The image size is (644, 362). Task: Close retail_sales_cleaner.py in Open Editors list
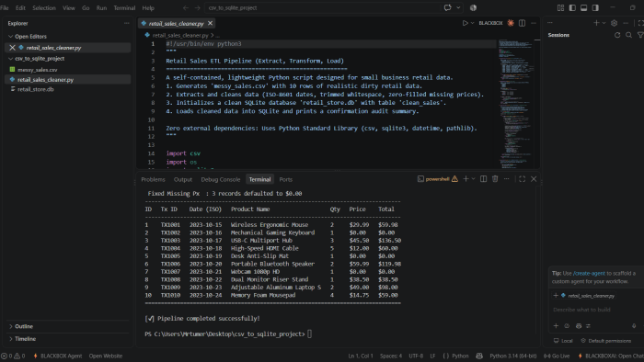coord(12,48)
